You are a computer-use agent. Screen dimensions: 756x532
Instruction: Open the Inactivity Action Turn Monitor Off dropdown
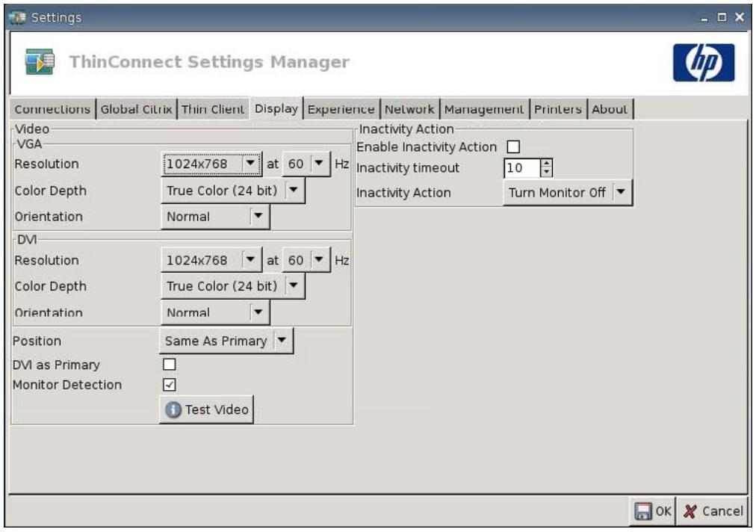(x=568, y=193)
